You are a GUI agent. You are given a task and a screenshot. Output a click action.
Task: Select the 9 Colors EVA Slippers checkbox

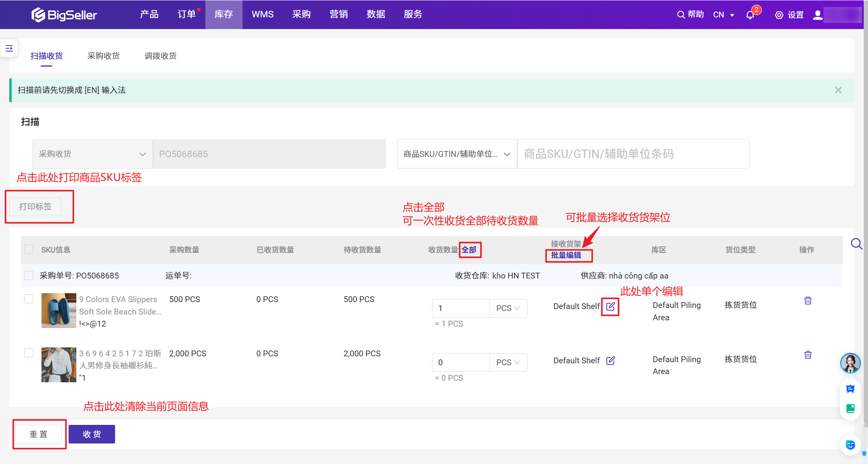pos(29,299)
